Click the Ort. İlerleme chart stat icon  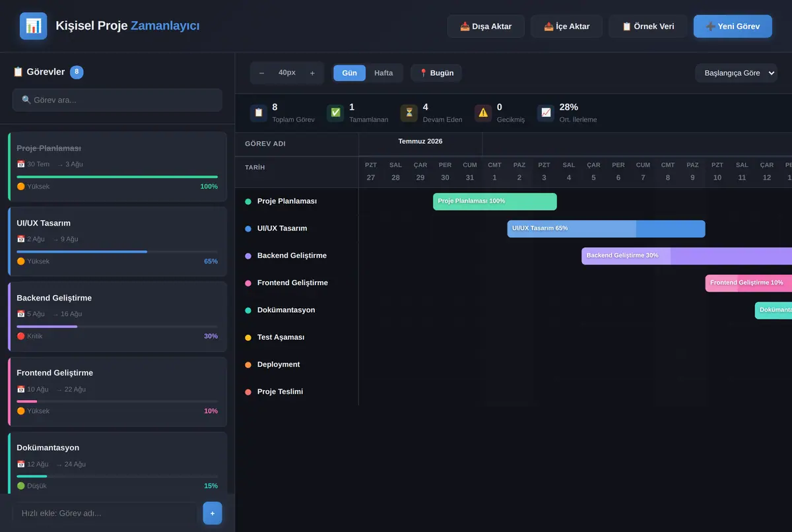[546, 113]
